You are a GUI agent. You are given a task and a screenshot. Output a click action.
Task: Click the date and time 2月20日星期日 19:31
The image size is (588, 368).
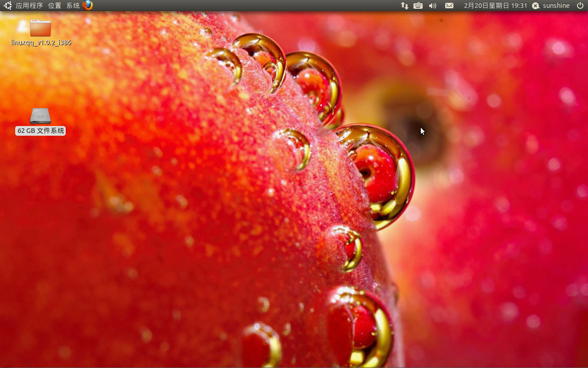pyautogui.click(x=495, y=6)
